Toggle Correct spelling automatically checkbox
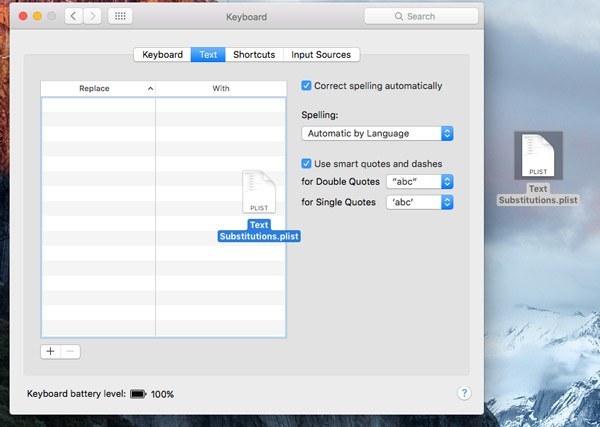Image resolution: width=600 pixels, height=427 pixels. (306, 86)
